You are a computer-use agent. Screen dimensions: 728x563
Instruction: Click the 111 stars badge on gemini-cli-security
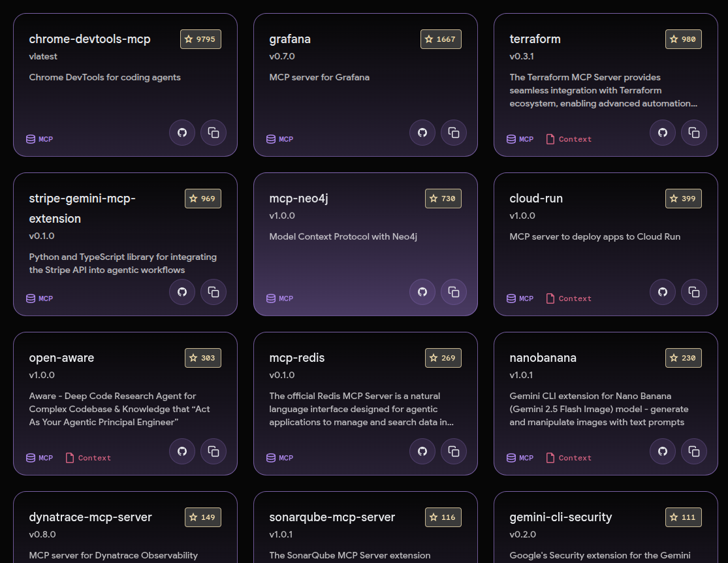(683, 517)
